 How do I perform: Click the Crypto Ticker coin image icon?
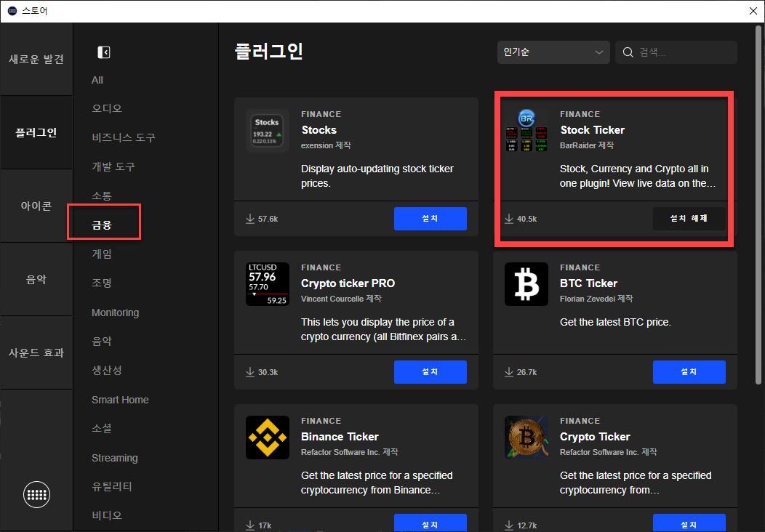click(526, 438)
